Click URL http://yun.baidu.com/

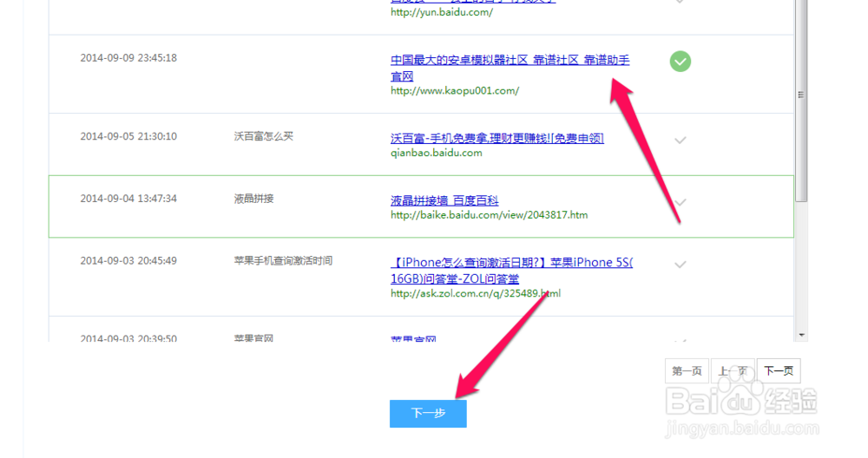pos(442,12)
